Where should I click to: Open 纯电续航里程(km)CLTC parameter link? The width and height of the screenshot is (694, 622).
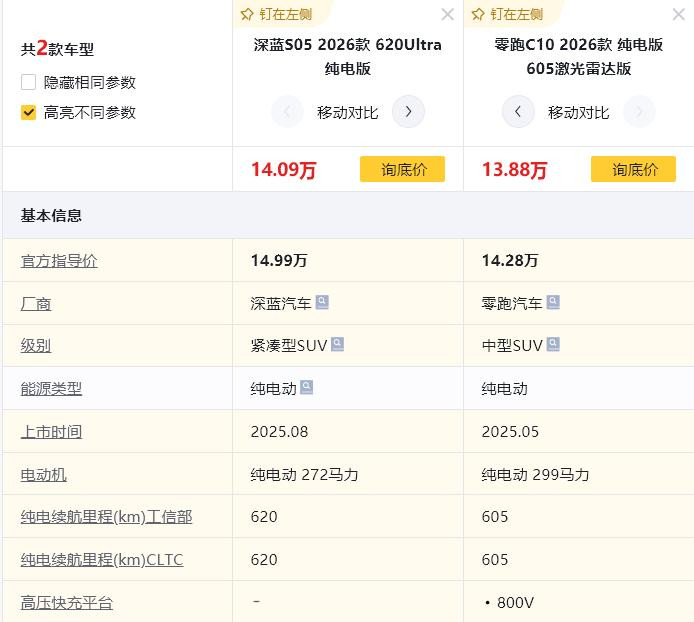click(x=102, y=560)
